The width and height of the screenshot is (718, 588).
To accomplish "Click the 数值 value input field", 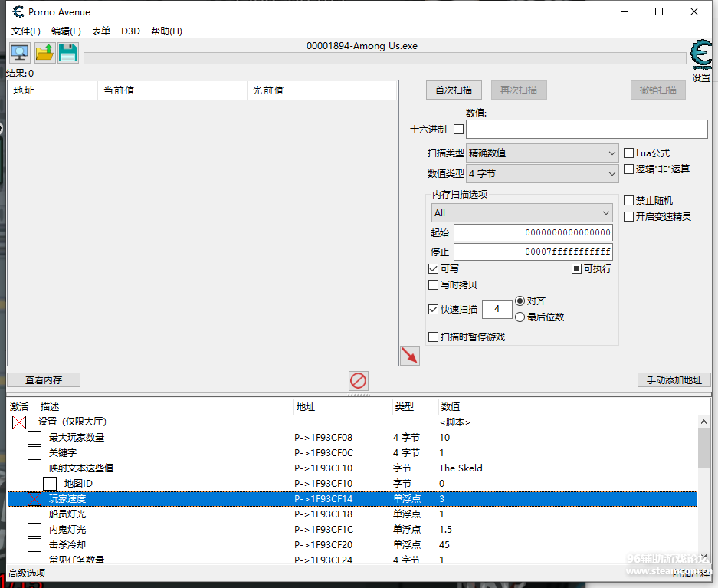I will point(586,130).
